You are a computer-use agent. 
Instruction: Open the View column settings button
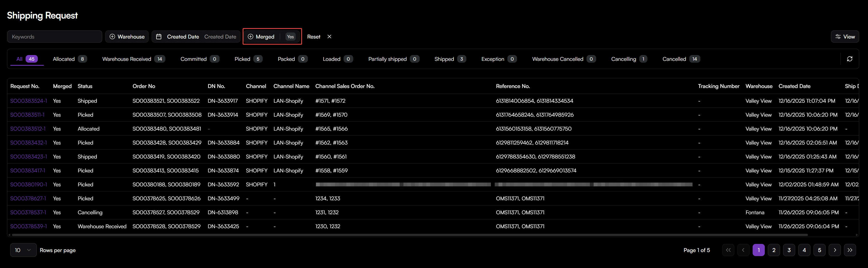tap(844, 37)
